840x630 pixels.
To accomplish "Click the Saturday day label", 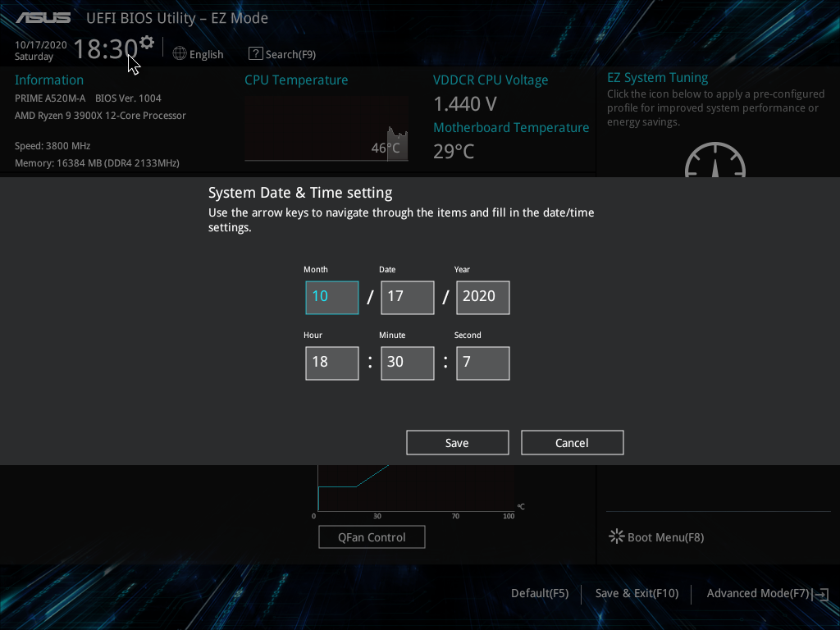I will coord(34,57).
